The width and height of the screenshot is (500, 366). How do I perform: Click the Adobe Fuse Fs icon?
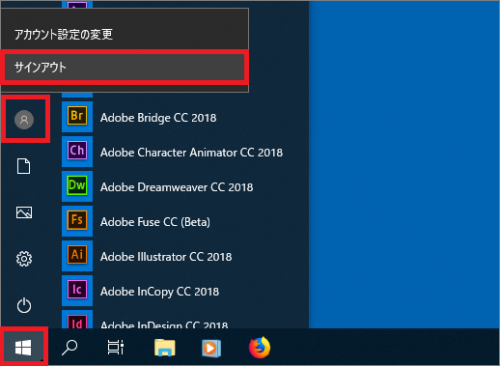click(77, 220)
